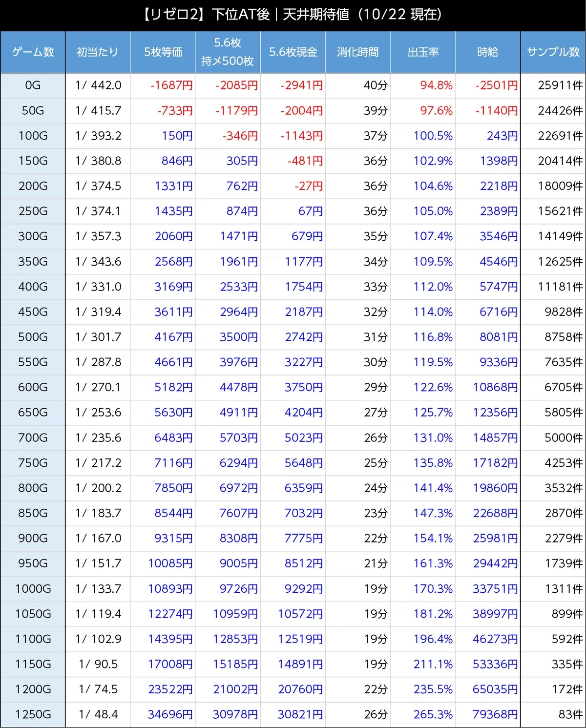
Task: Select the 750G row label
Action: [x=33, y=463]
